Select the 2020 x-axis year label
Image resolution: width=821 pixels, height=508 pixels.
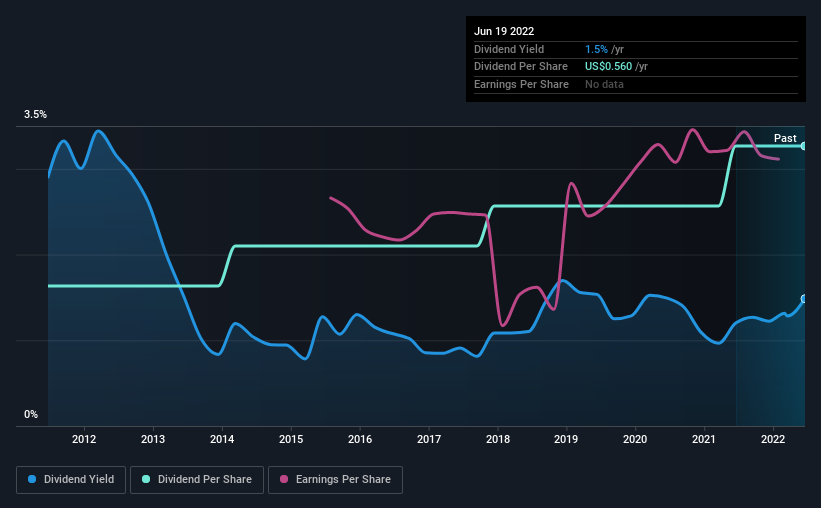pyautogui.click(x=635, y=439)
